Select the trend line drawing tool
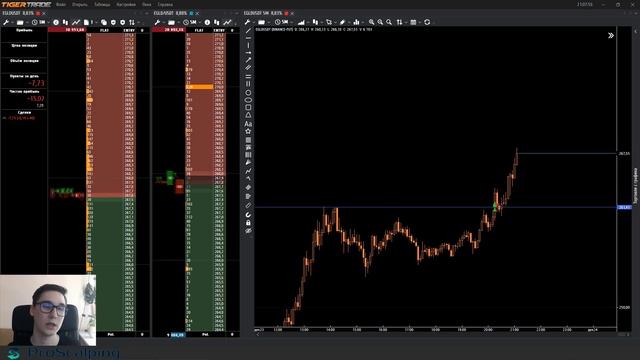 [x=248, y=31]
